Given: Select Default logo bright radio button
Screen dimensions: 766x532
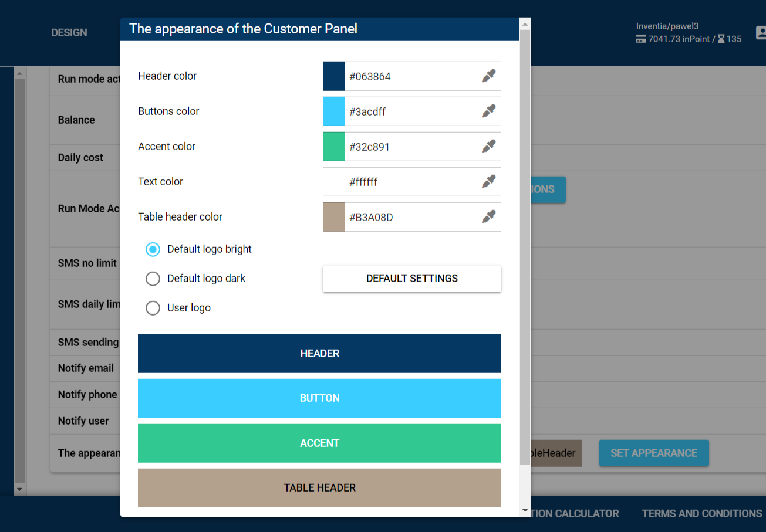Looking at the screenshot, I should point(153,249).
